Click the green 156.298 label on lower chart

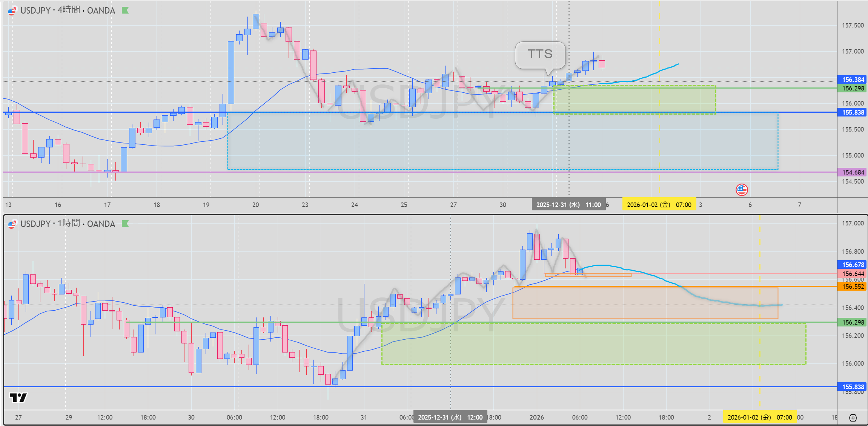[x=853, y=322]
